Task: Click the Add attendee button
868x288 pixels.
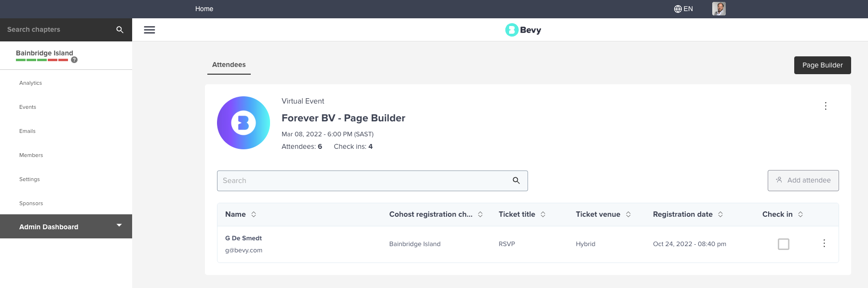Action: coord(803,180)
